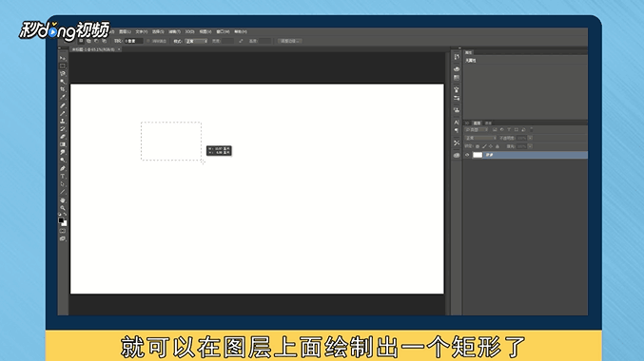
Task: Select the Eraser tool
Action: pyautogui.click(x=63, y=137)
